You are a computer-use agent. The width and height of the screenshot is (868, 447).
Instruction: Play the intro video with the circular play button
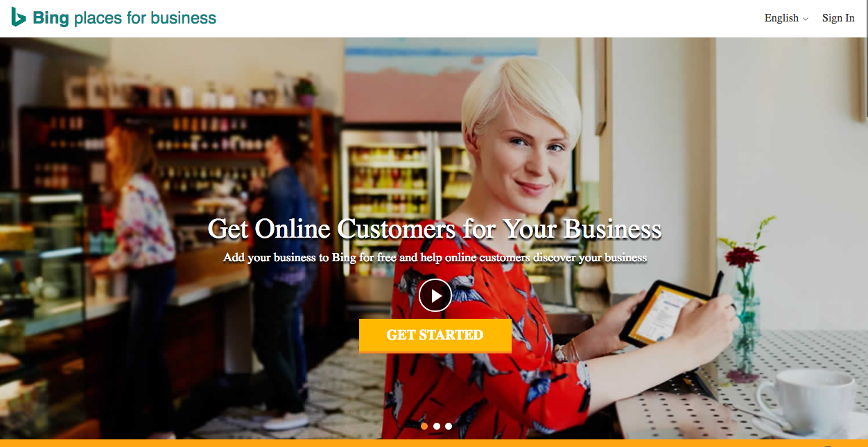(x=435, y=296)
